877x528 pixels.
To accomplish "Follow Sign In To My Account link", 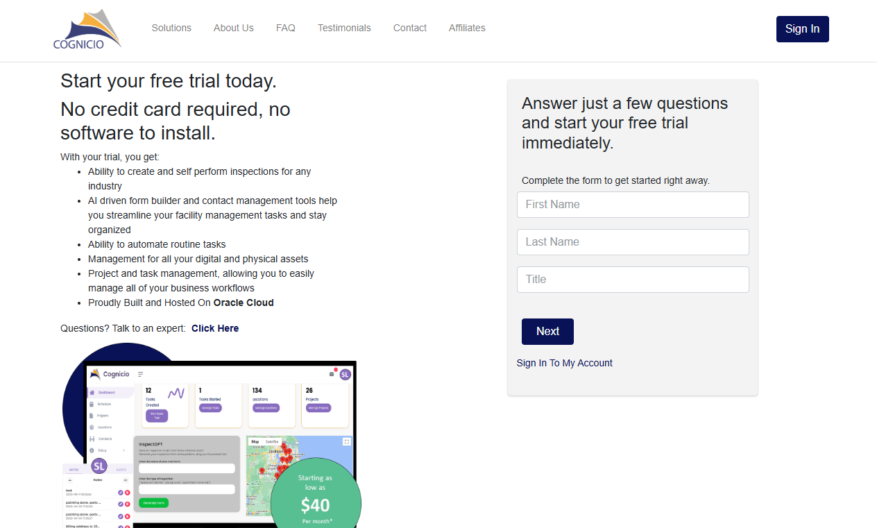I will [564, 363].
